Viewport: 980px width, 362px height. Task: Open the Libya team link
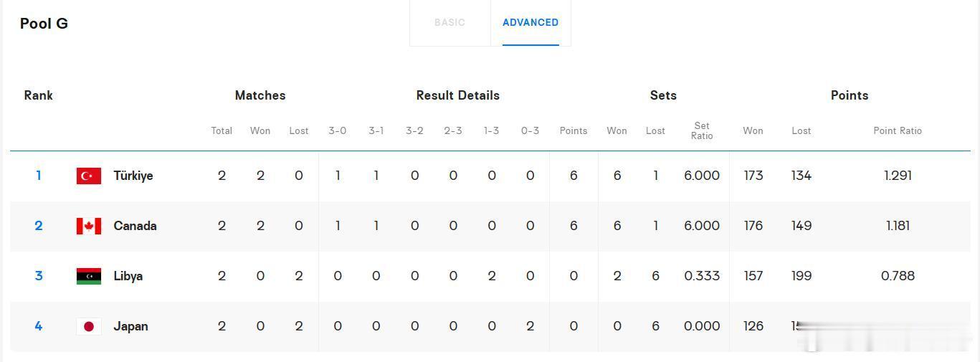[128, 276]
